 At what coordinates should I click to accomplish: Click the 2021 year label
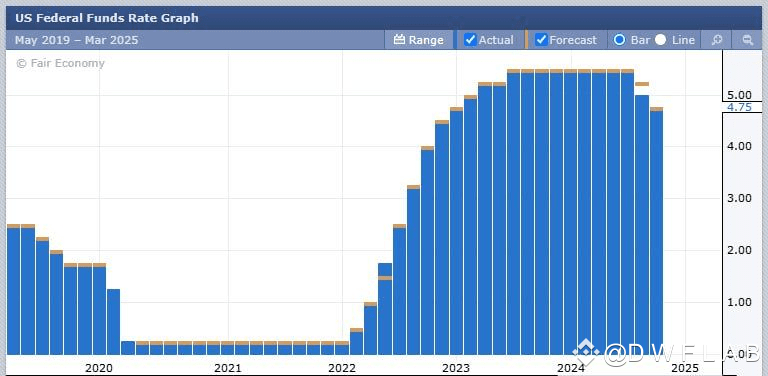coord(228,368)
